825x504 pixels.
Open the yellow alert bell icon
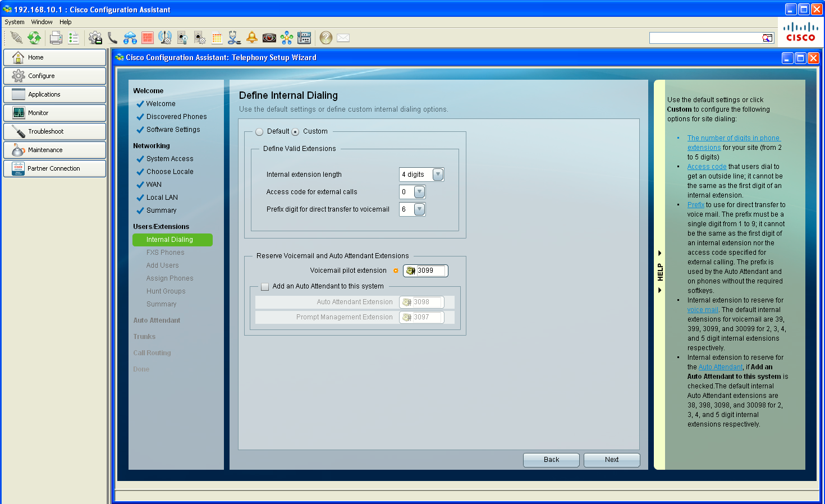click(x=252, y=38)
